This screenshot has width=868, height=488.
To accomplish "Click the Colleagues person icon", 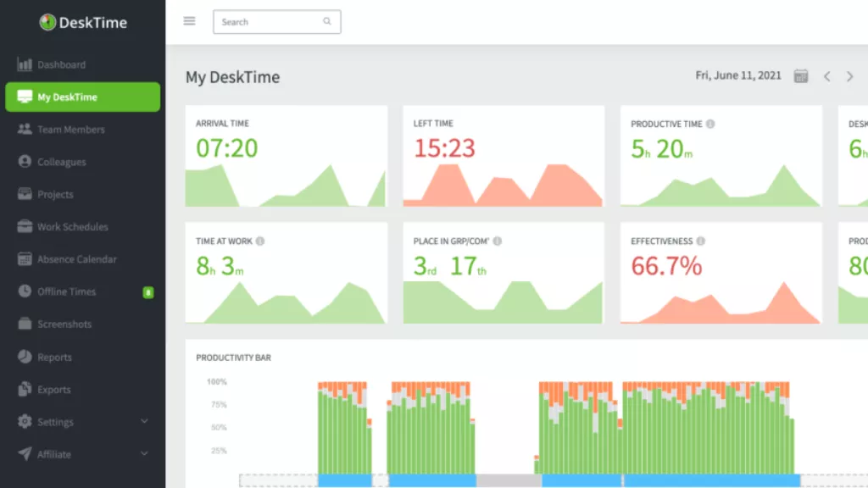I will tap(25, 161).
